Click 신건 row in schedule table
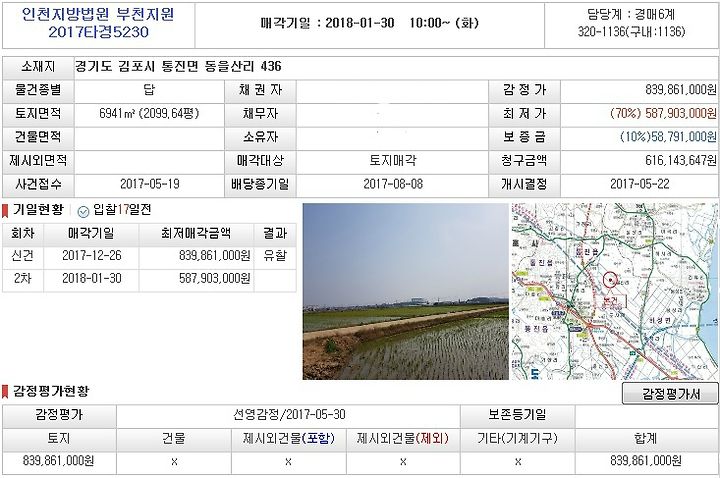This screenshot has height=478, width=720. (149, 256)
